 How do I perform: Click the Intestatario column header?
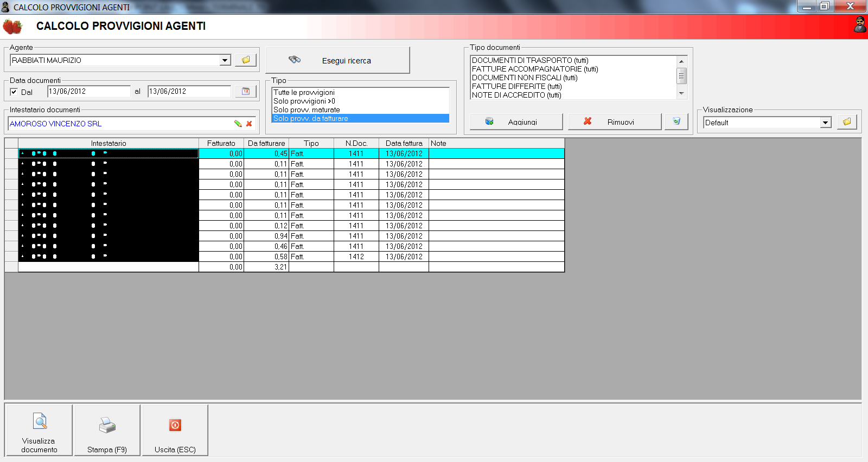coord(108,143)
